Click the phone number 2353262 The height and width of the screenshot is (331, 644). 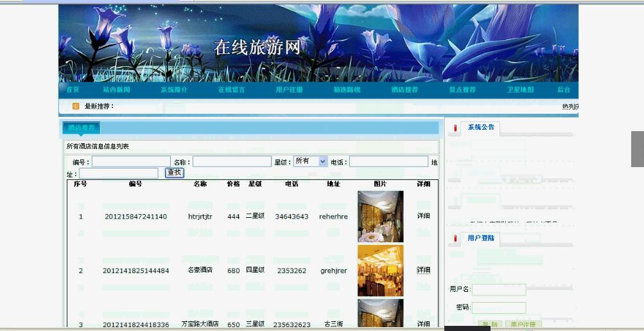pos(292,271)
